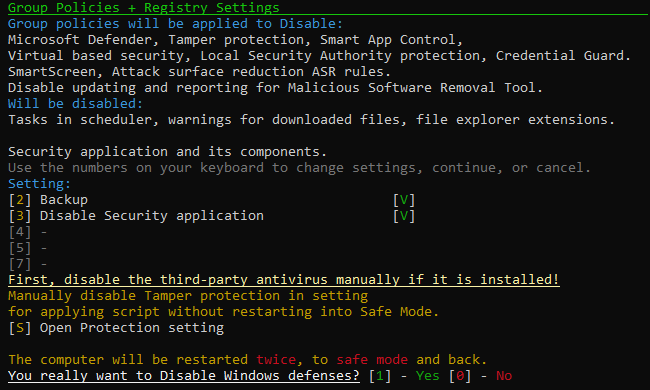Click the 'Malicious Software Removal Tool' line
This screenshot has width=650, height=390.
(x=275, y=88)
